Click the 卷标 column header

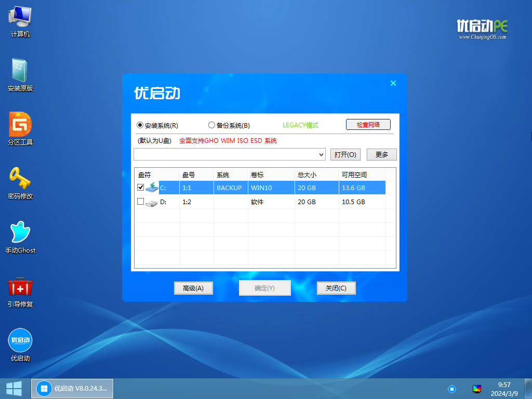[x=271, y=175]
